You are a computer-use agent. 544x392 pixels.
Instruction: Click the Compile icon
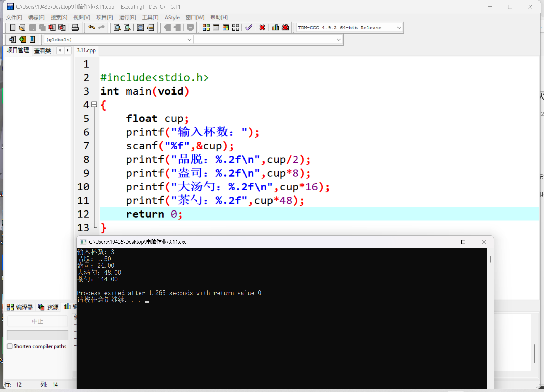(x=206, y=28)
